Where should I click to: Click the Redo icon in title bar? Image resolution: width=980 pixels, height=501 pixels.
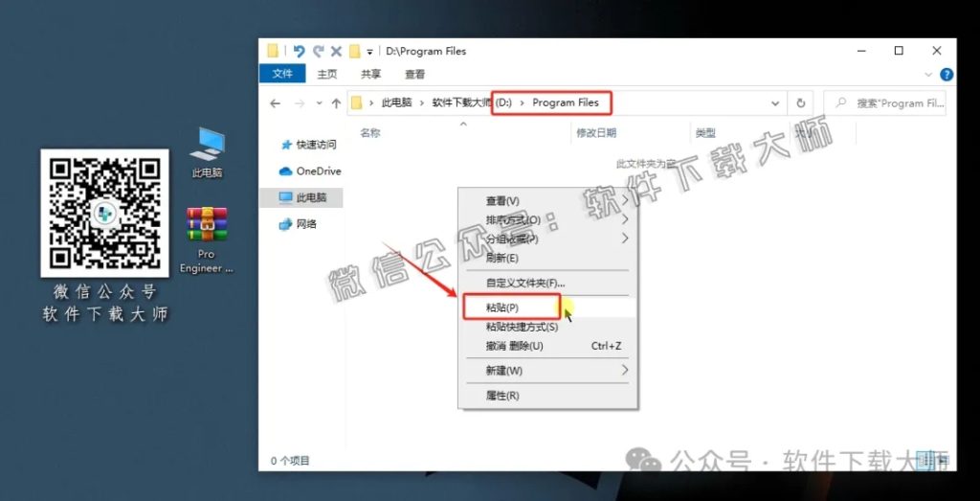pyautogui.click(x=319, y=52)
